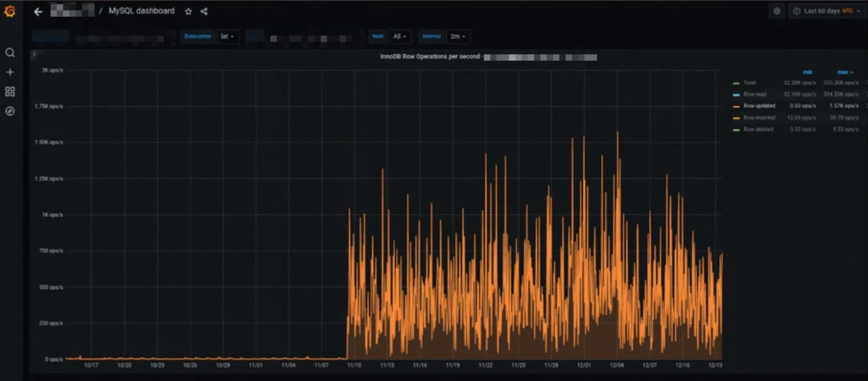
Task: Click the '0.60 ops/s' min value
Action: [x=802, y=106]
